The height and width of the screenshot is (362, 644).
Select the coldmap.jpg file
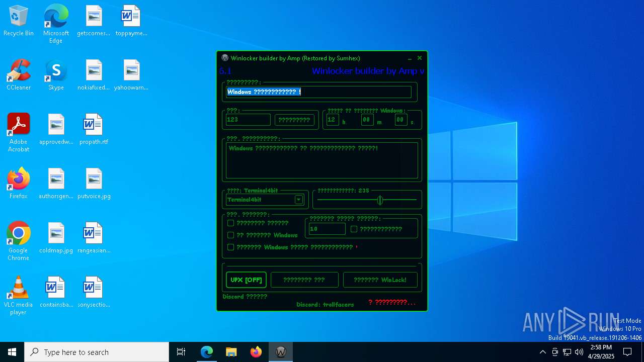56,238
